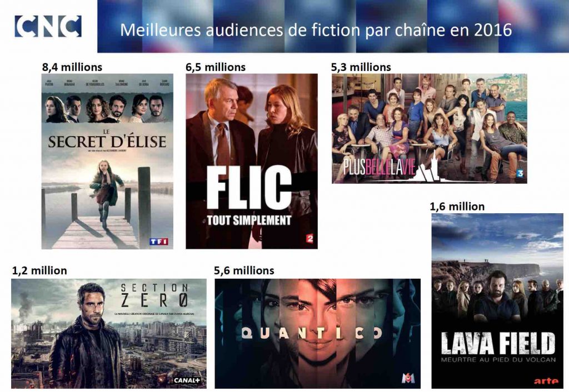This screenshot has height=392, width=569.
Task: Select the Quantico poster
Action: [317, 334]
